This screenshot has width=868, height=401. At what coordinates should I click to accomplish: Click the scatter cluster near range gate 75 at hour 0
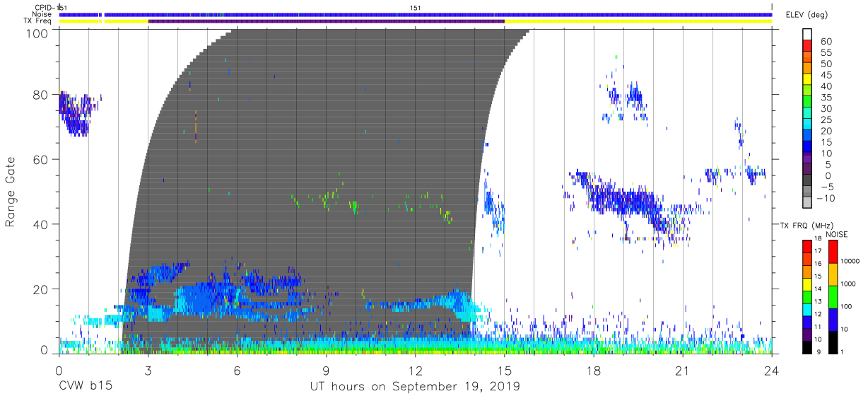[76, 112]
